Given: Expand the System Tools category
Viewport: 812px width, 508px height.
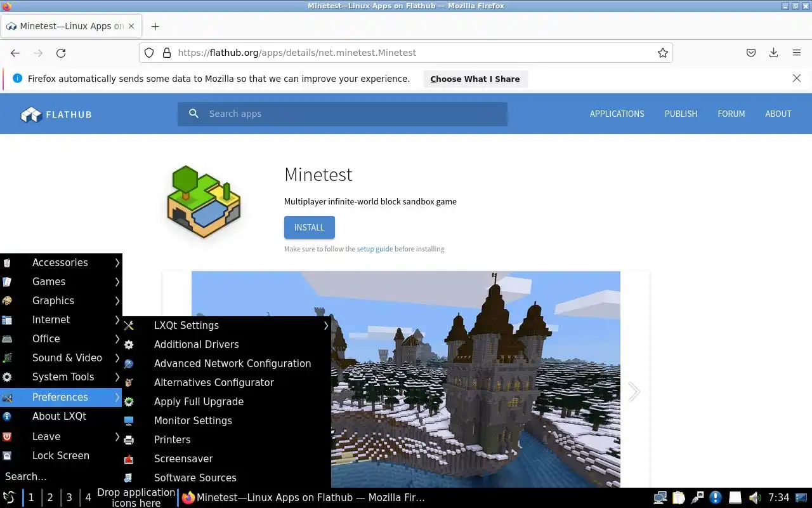Looking at the screenshot, I should tap(61, 377).
